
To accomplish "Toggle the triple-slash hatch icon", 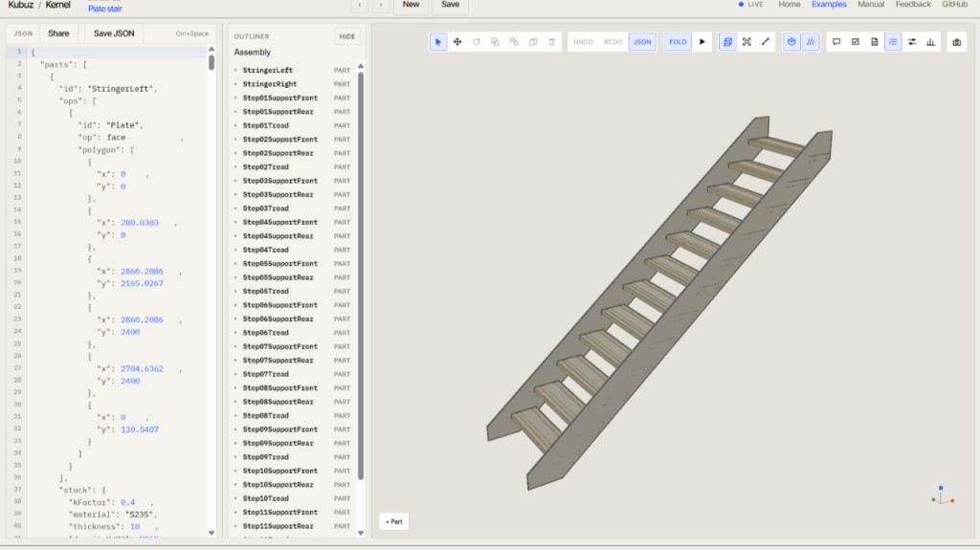I will point(811,42).
